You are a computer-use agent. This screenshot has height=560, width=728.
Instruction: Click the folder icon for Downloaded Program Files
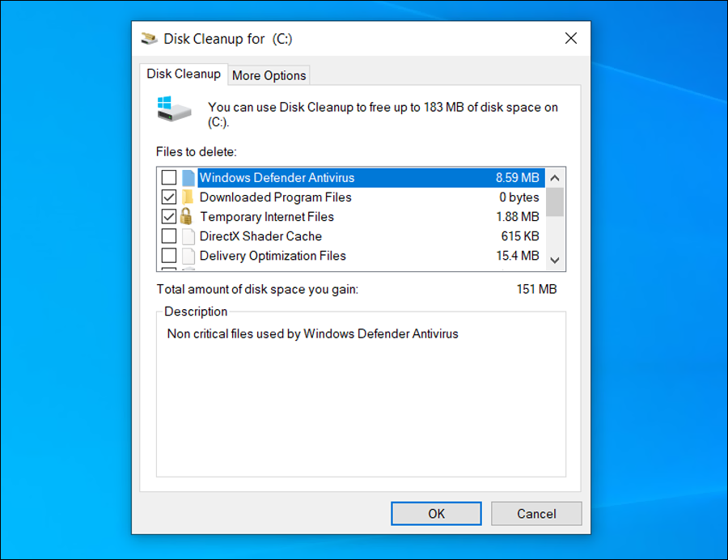(188, 197)
